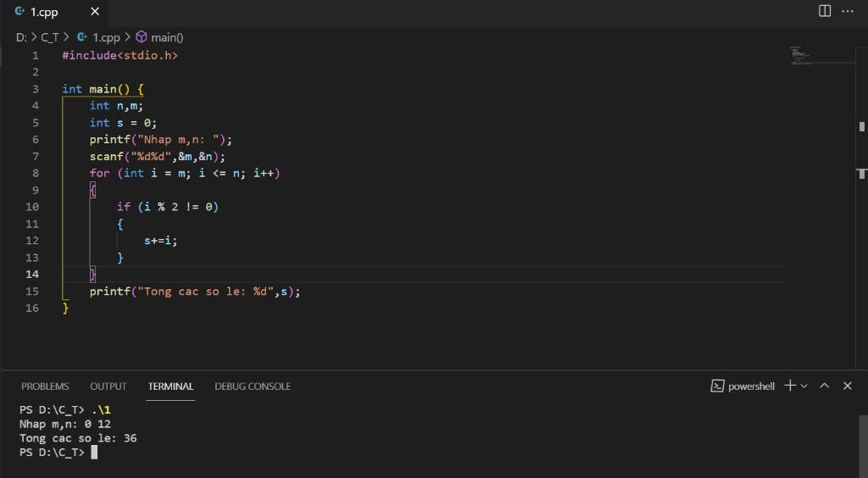
Task: Click the 'Nhap m,n: 0 12' terminal line
Action: point(64,425)
